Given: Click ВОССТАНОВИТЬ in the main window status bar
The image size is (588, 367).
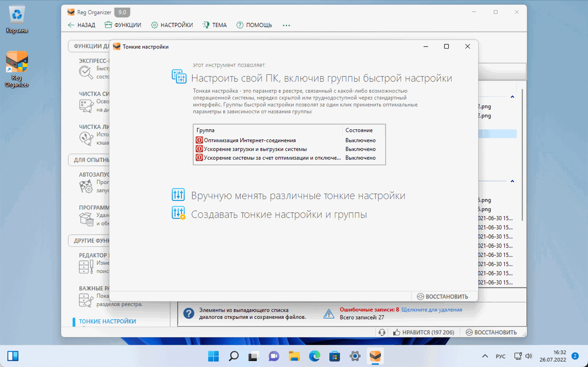Looking at the screenshot, I should click(x=491, y=332).
